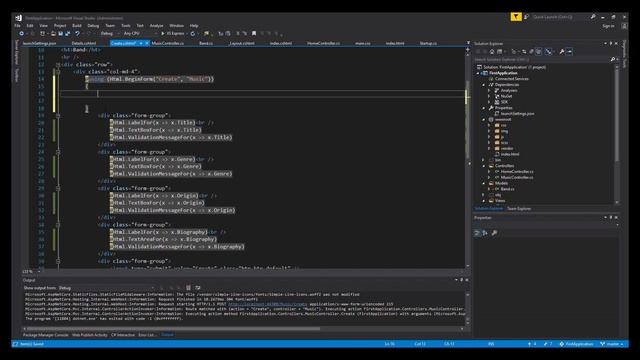This screenshot has width=640, height=360.
Task: Open the Debug menu
Action: pyautogui.click(x=93, y=26)
